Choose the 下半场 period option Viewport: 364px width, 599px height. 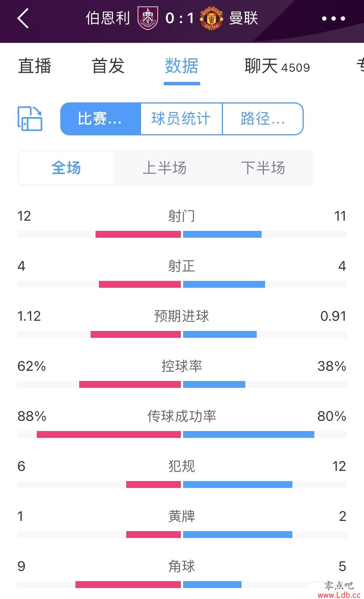tap(263, 168)
